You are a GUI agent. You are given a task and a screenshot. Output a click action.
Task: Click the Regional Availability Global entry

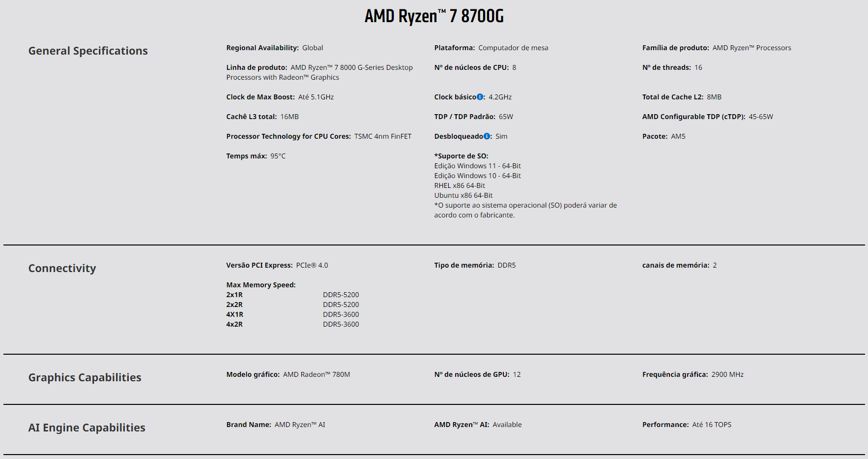pyautogui.click(x=275, y=48)
